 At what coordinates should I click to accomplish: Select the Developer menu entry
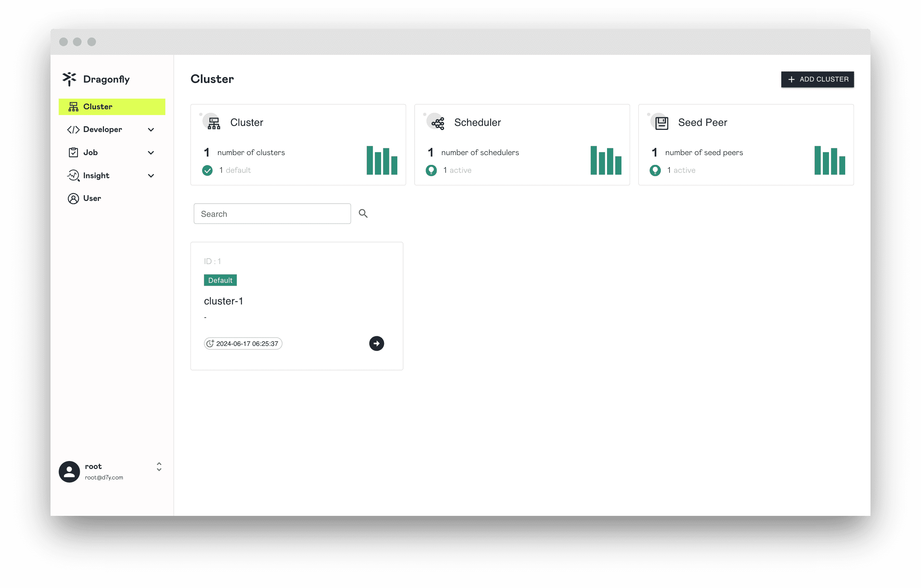[x=112, y=130]
